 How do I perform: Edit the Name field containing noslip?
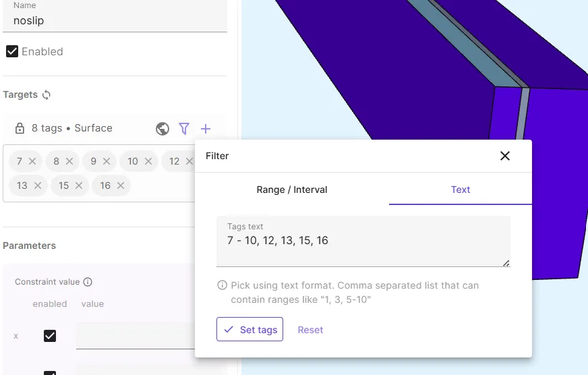coord(115,20)
